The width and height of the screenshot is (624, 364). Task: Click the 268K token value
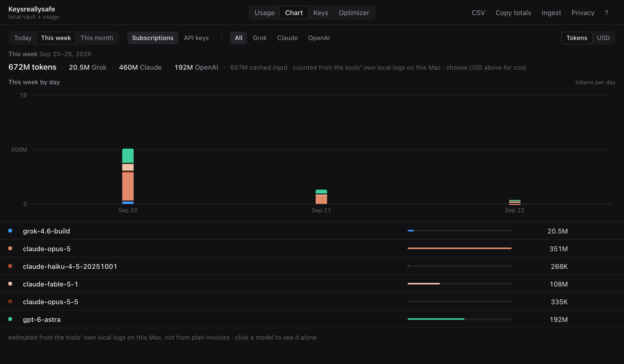coord(559,266)
